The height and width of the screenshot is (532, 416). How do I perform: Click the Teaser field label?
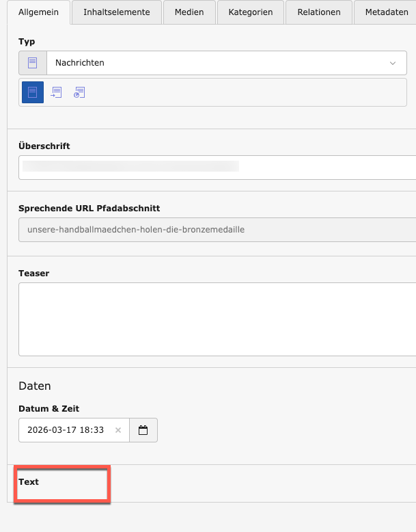[x=33, y=274]
